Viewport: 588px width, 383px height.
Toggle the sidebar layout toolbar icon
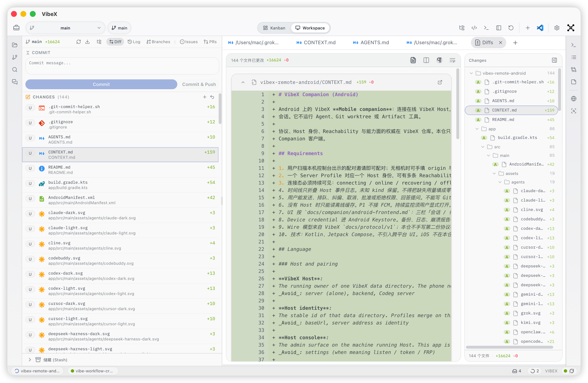pos(499,28)
